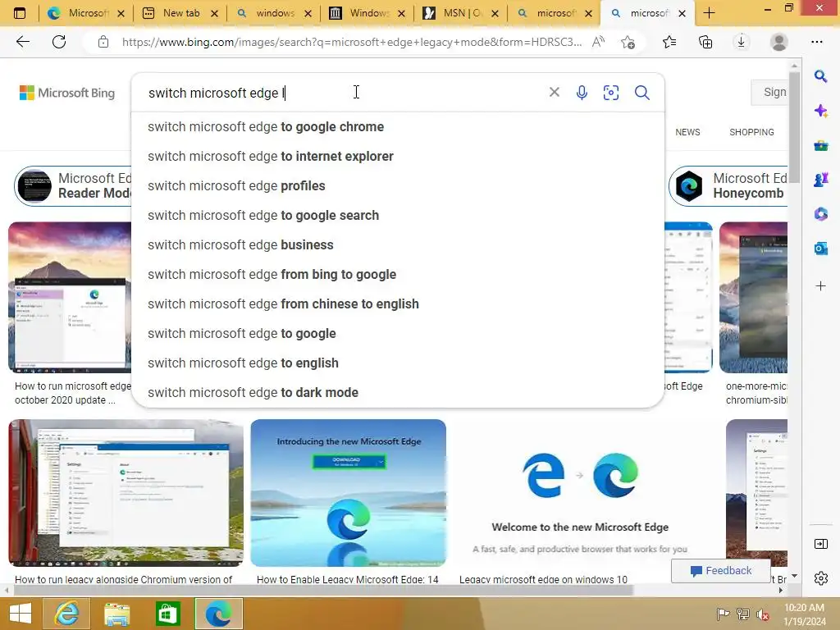
Task: Reload the current Bing page
Action: (59, 42)
